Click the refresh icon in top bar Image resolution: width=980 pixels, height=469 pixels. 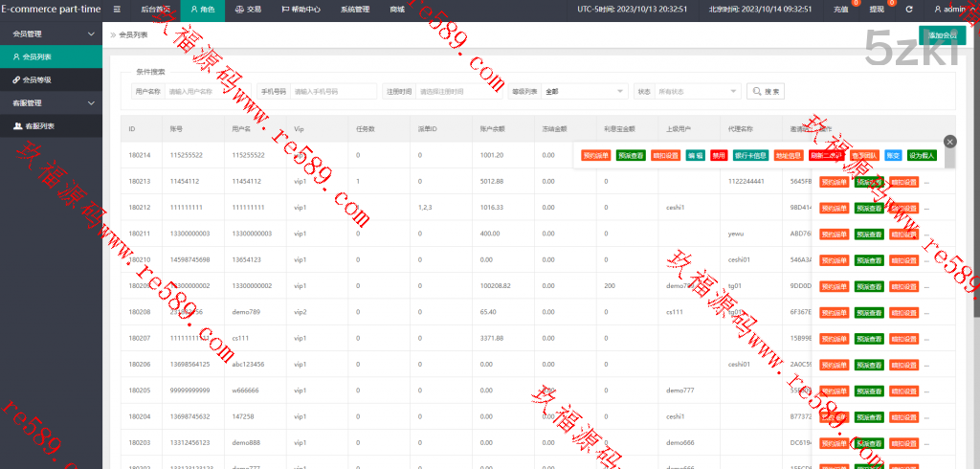click(x=908, y=9)
